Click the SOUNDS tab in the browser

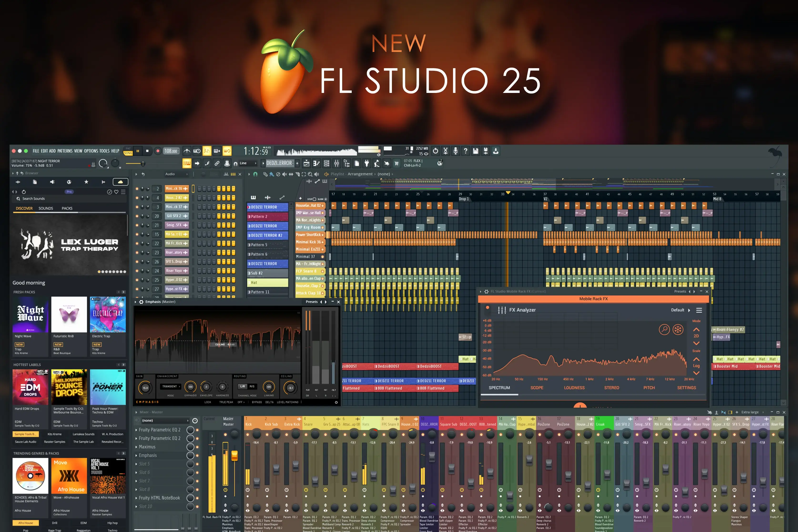(46, 208)
